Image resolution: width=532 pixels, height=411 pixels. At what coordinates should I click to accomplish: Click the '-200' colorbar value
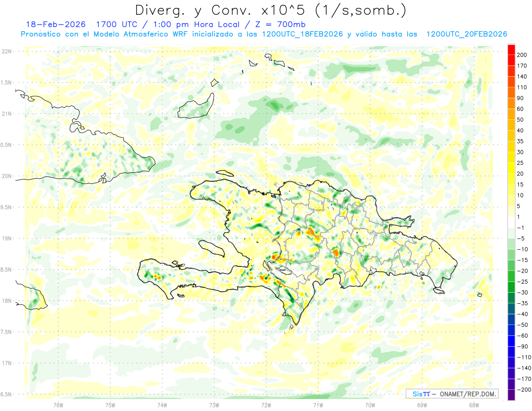[525, 390]
